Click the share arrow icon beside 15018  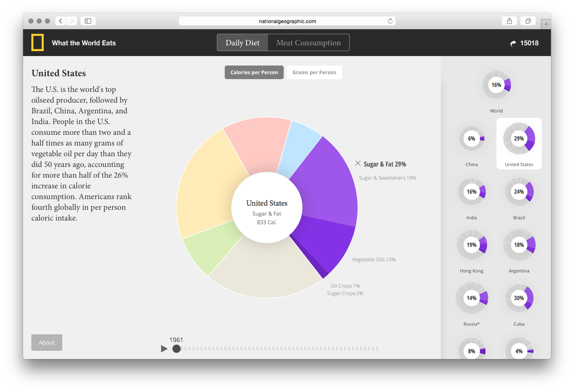513,43
